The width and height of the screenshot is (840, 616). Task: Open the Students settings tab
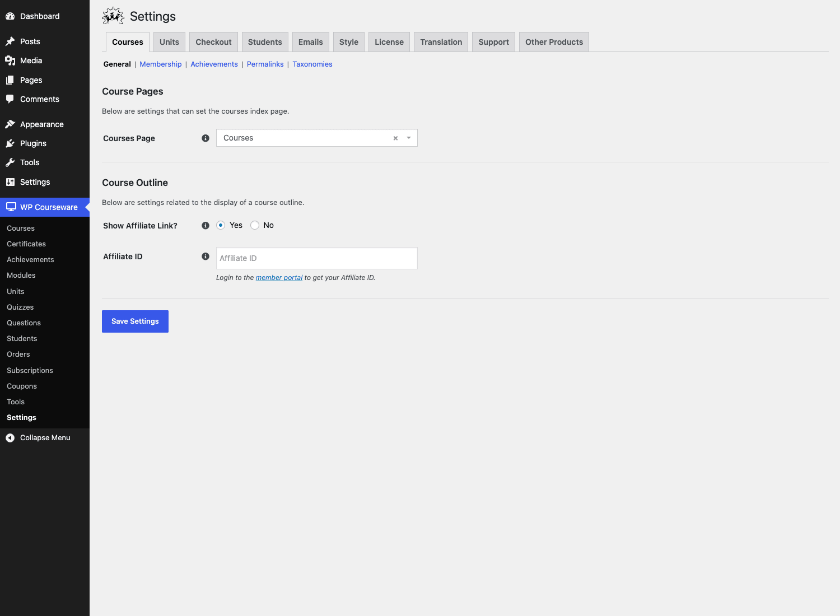tap(265, 42)
